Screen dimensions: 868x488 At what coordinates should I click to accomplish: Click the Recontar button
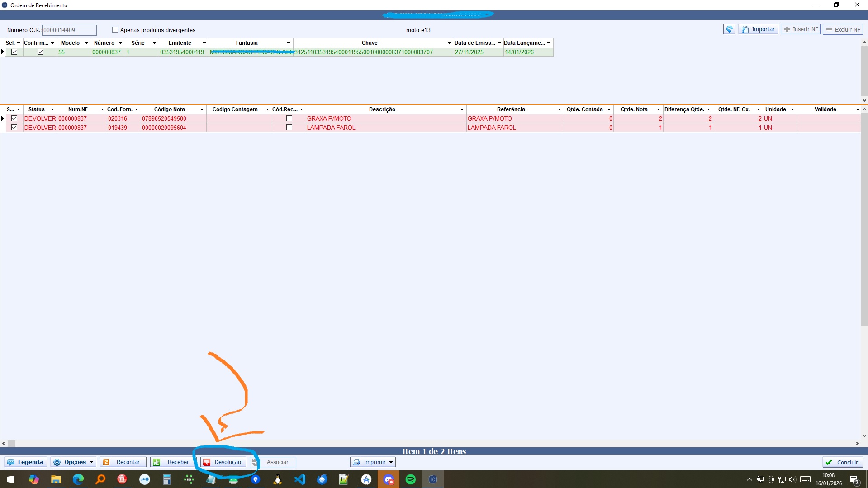pos(123,462)
